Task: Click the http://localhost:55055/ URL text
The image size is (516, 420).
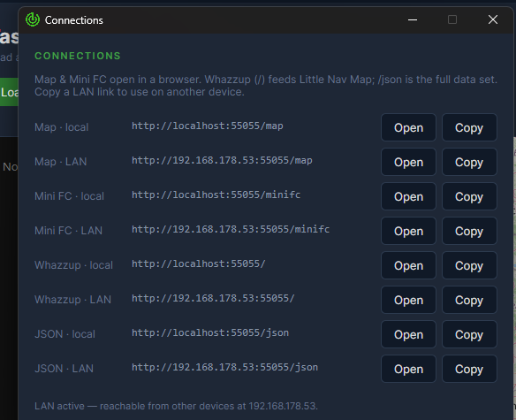Action: (199, 263)
